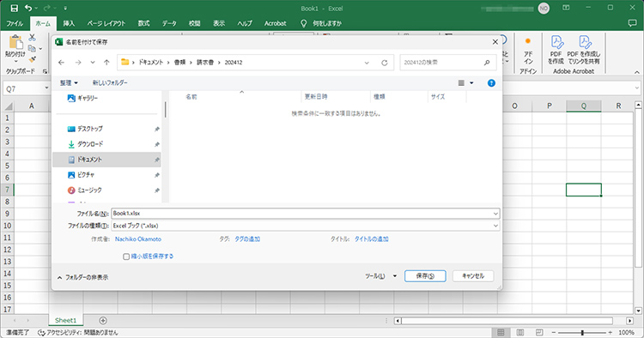Click the zoom out minus button

(553, 332)
